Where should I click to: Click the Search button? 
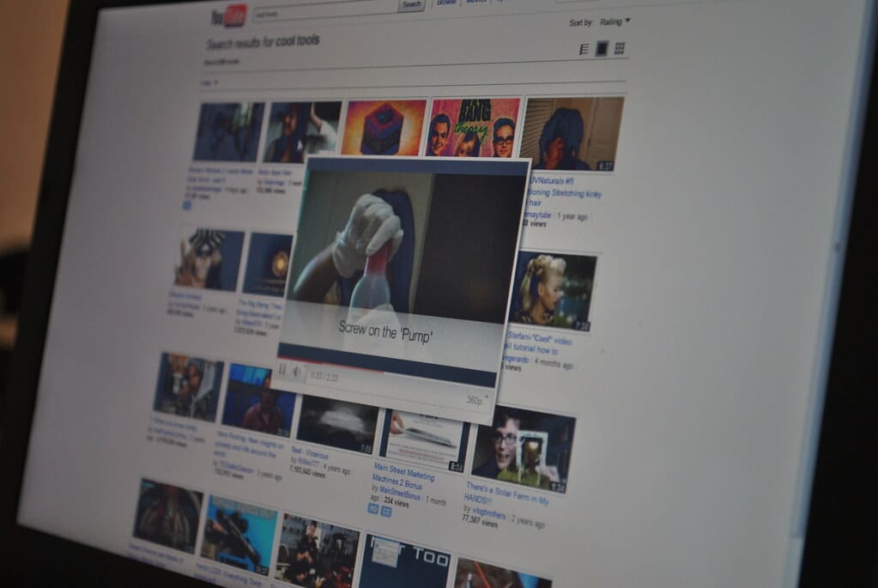[x=411, y=4]
